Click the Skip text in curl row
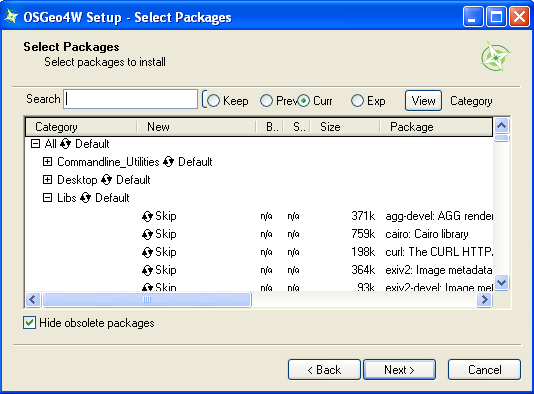This screenshot has height=394, width=534. 166,252
